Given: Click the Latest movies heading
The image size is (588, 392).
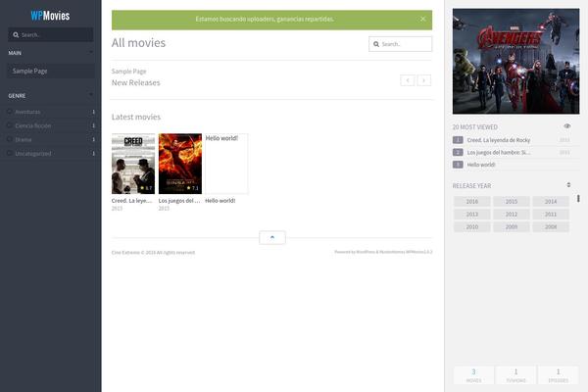Looking at the screenshot, I should click(x=136, y=117).
